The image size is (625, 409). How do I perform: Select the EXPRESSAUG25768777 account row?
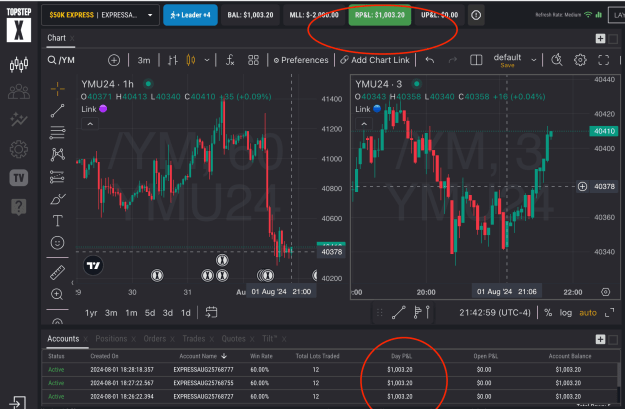[330, 370]
